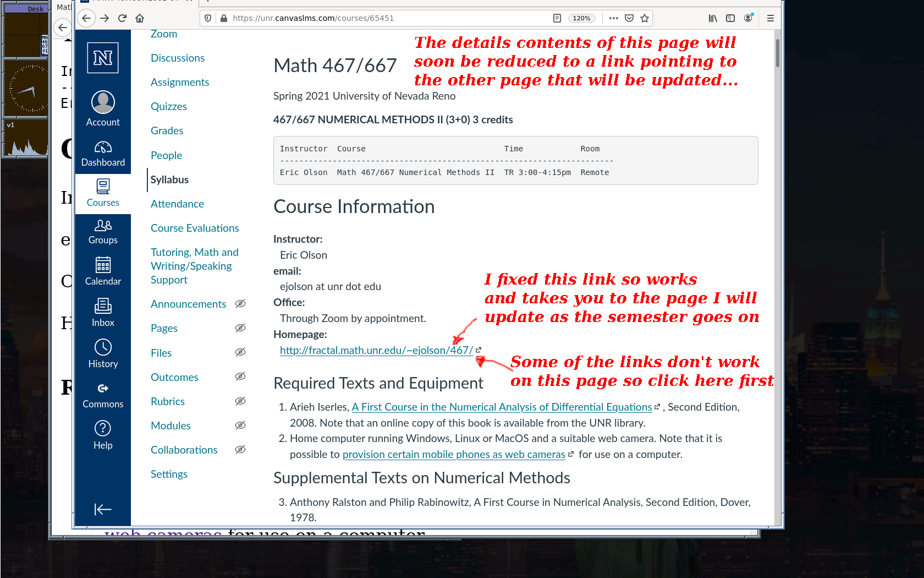Open the Commons icon in sidebar
Screen dimensions: 924x578
click(103, 389)
